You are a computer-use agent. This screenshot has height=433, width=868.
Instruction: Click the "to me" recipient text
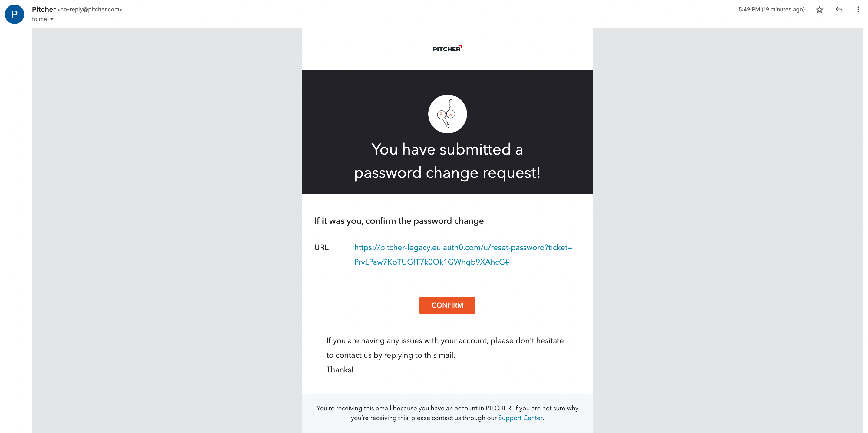tap(39, 19)
